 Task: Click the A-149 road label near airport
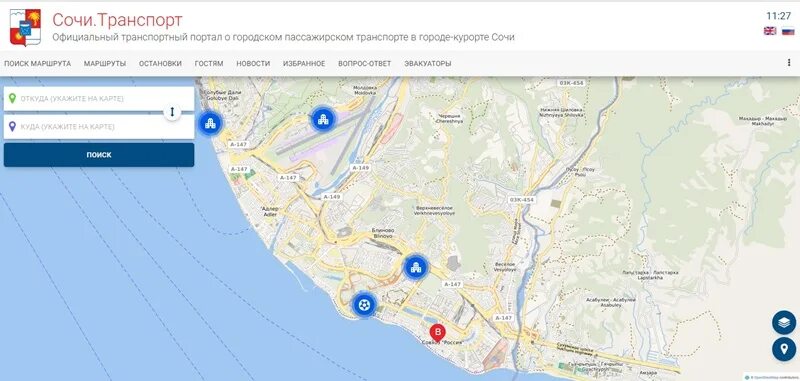click(360, 167)
